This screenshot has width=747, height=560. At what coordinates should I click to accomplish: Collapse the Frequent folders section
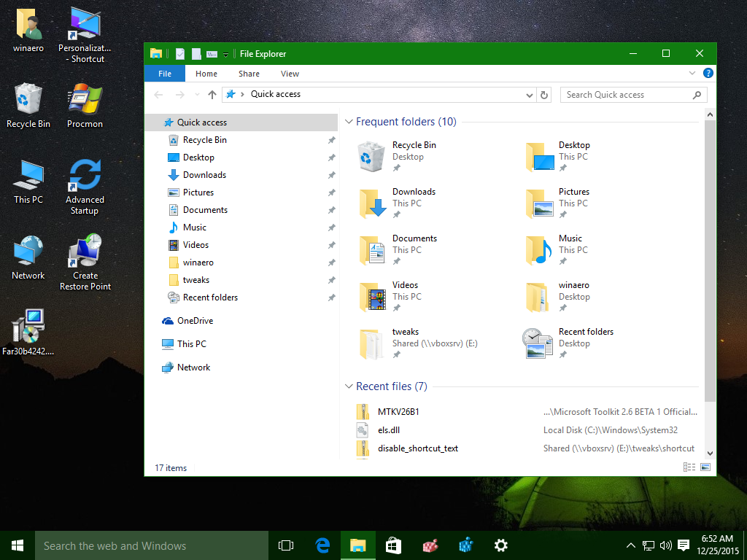point(348,122)
